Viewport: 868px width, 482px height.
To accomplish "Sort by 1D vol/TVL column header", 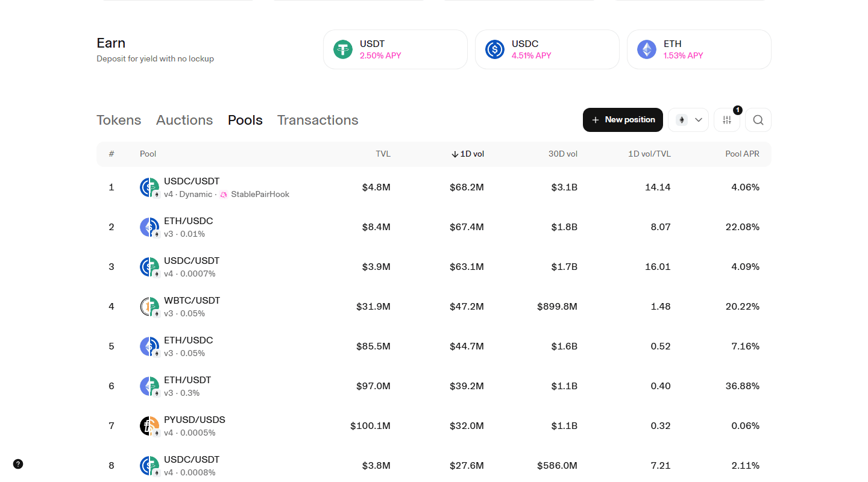I will pos(649,154).
